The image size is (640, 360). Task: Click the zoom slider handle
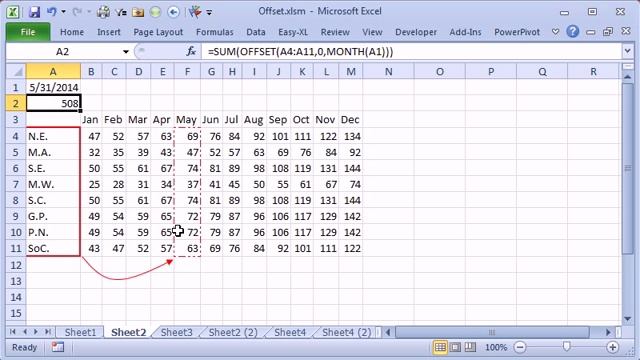(x=566, y=347)
